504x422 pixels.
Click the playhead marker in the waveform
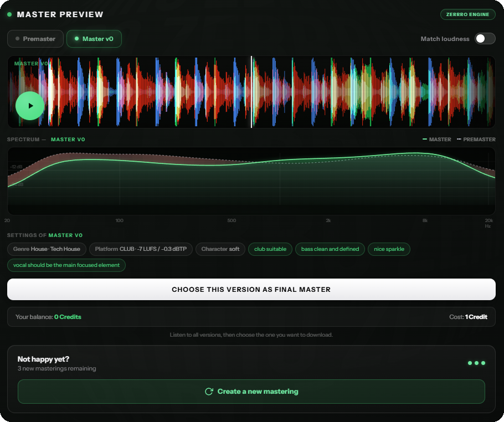[x=251, y=92]
